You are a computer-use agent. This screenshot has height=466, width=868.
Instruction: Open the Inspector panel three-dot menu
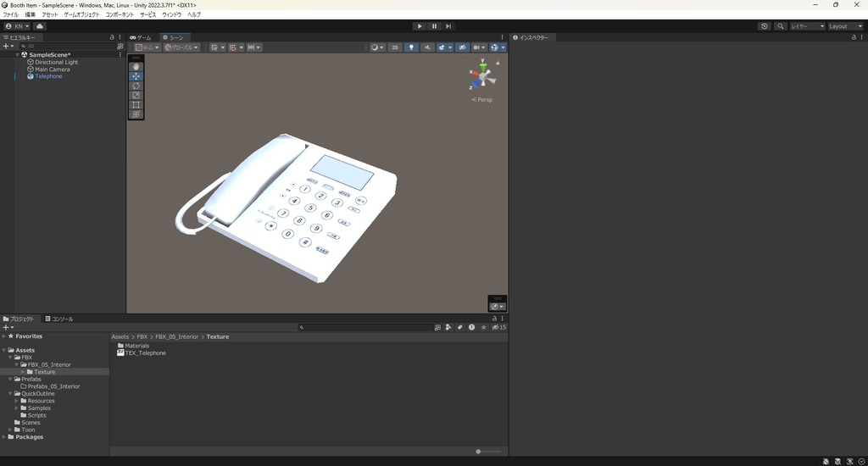pyautogui.click(x=861, y=37)
